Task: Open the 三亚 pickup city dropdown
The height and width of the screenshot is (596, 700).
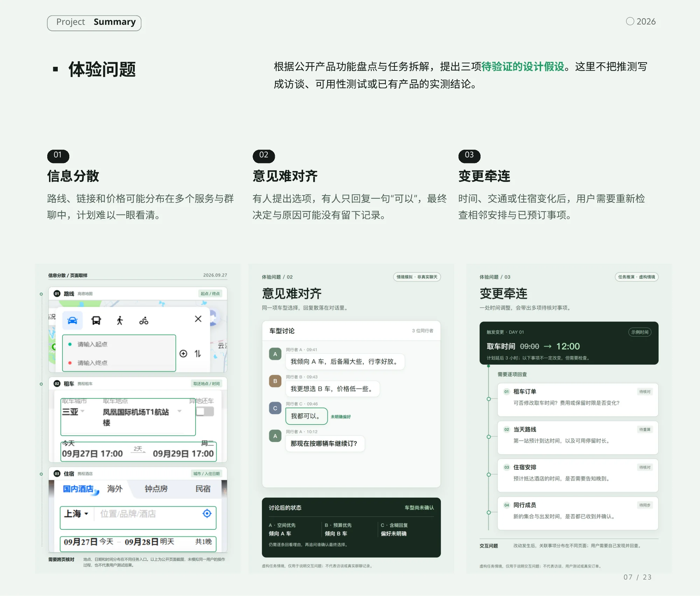Action: 73,412
